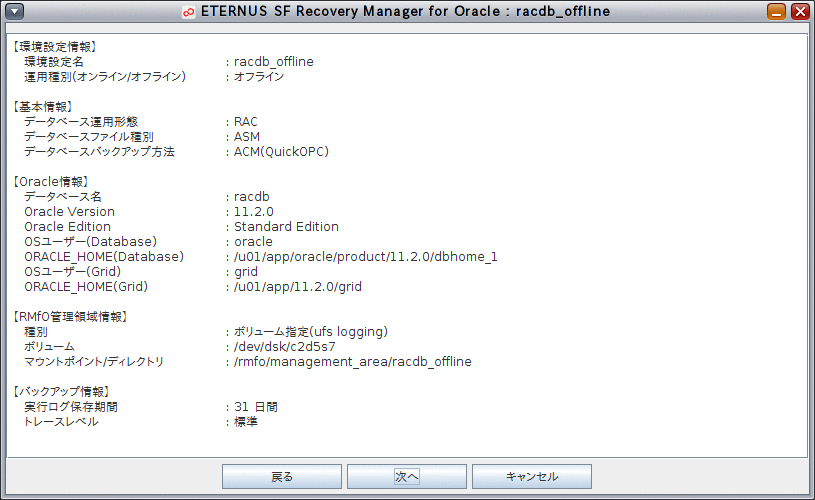815x500 pixels.
Task: Click the racdb database name value
Action: pos(252,197)
